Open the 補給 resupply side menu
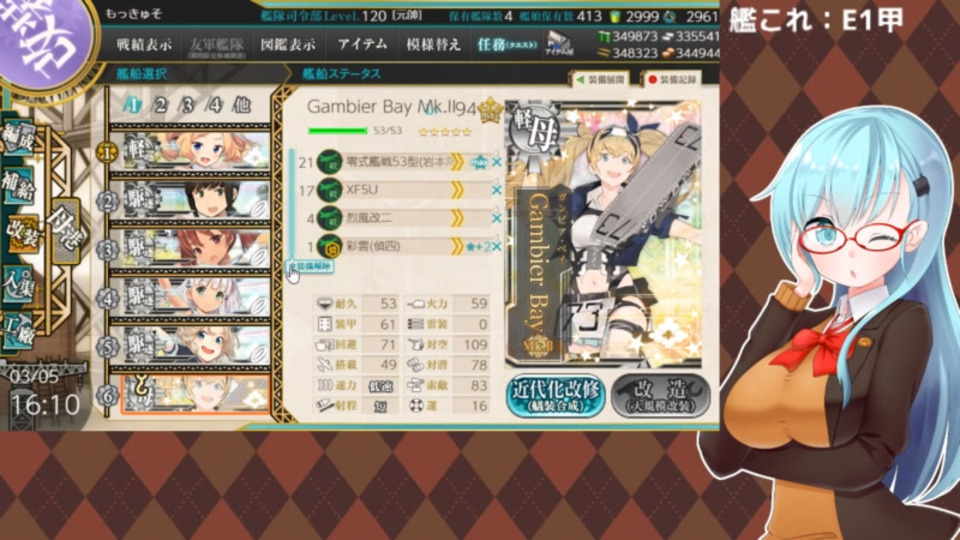Viewport: 960px width, 540px height. [18, 184]
